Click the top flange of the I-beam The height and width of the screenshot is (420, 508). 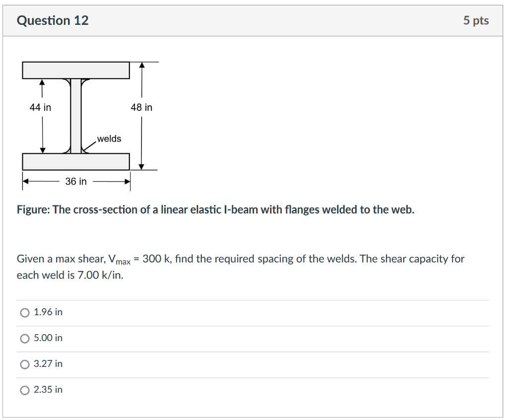click(x=75, y=70)
